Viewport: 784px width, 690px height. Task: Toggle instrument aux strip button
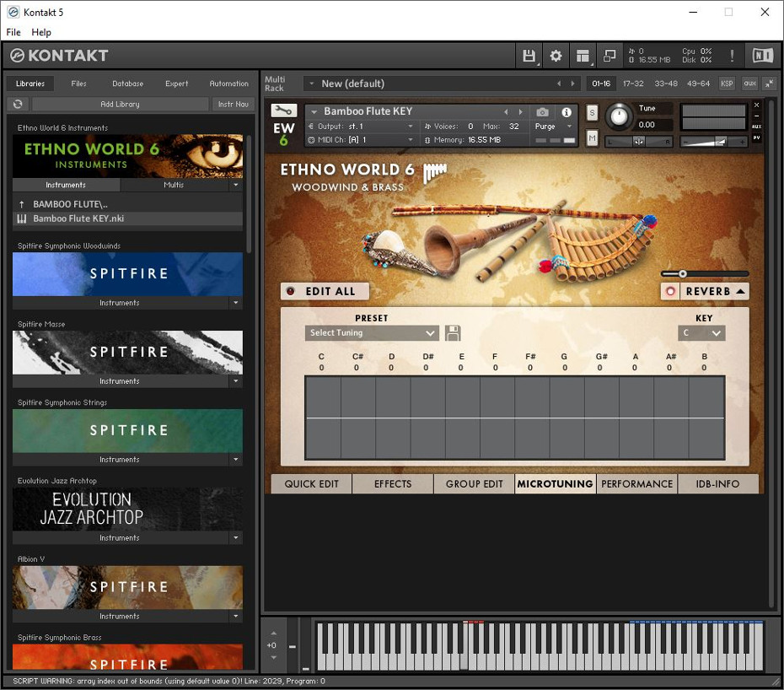(756, 127)
